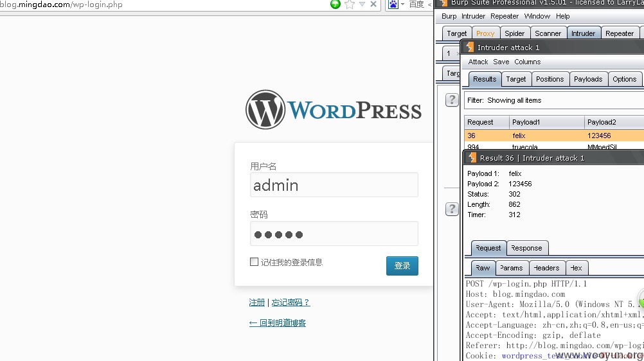Select the Results tab
This screenshot has height=361, width=644.
tap(485, 79)
